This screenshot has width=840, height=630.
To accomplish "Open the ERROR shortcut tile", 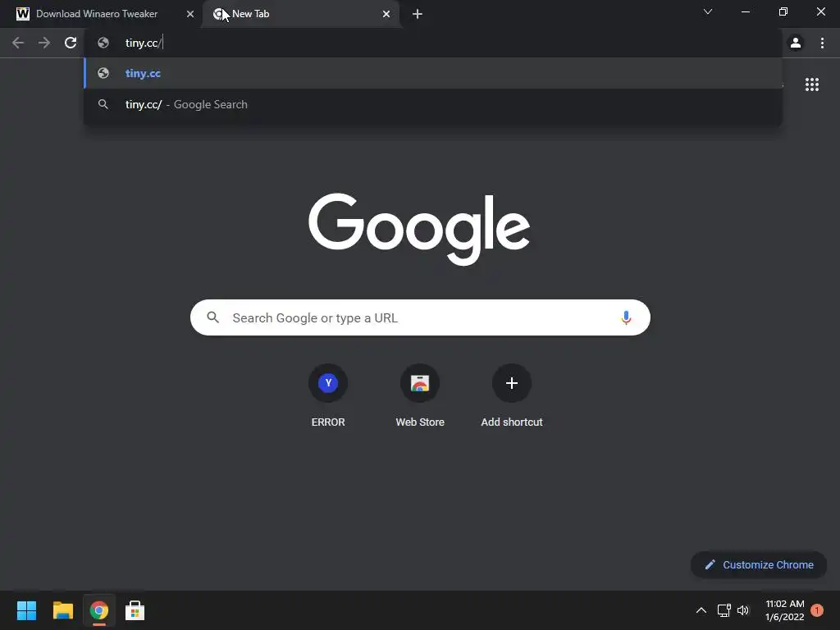I will [x=328, y=396].
